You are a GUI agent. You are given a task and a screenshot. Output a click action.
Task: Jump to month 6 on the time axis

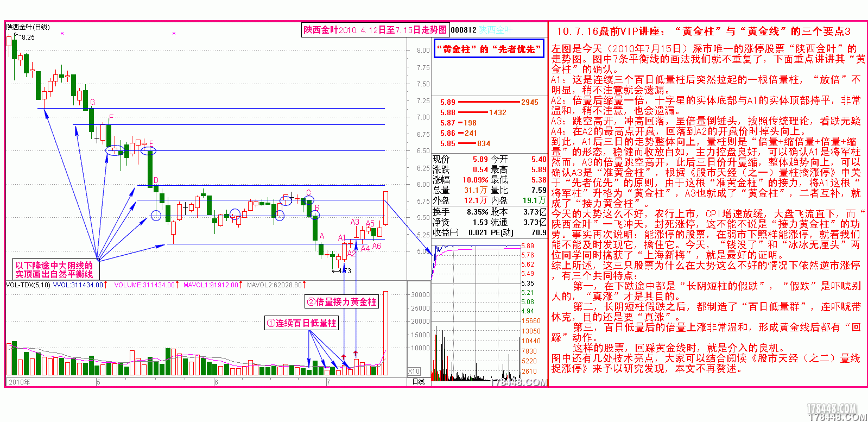216,382
